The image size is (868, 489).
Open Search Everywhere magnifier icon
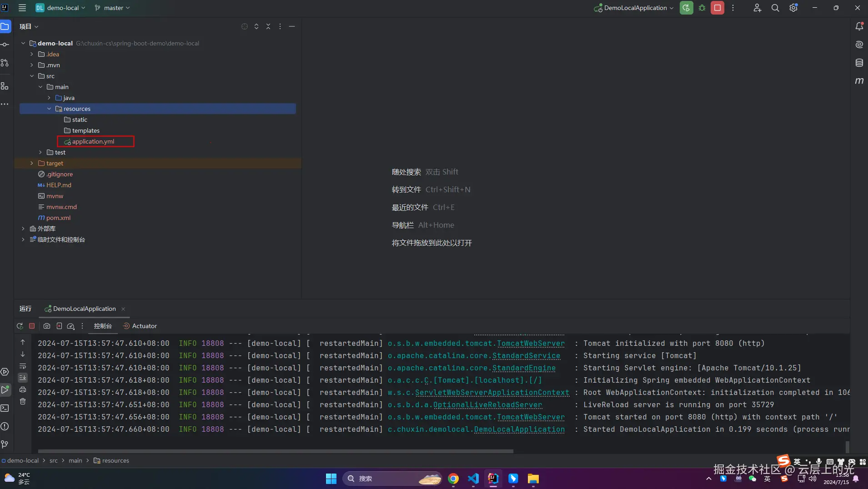(x=775, y=8)
